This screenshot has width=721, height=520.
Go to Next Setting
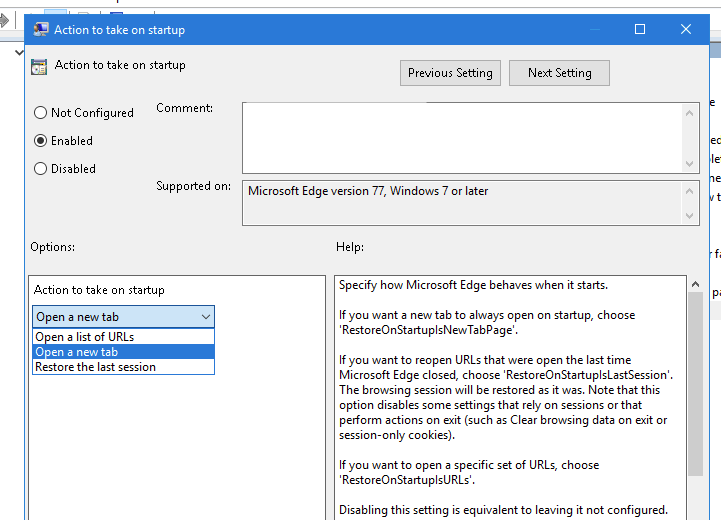pyautogui.click(x=559, y=73)
